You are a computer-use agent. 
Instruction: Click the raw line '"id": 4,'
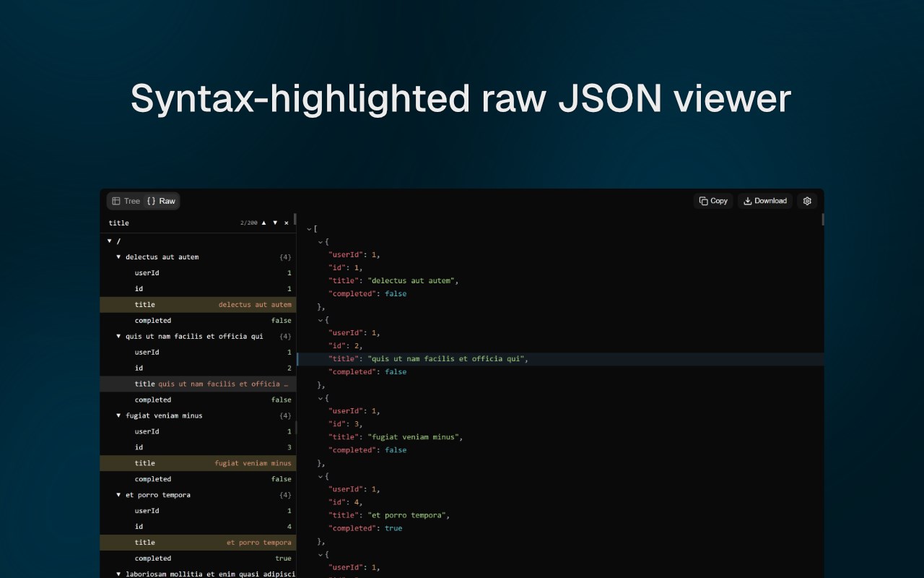pos(346,502)
